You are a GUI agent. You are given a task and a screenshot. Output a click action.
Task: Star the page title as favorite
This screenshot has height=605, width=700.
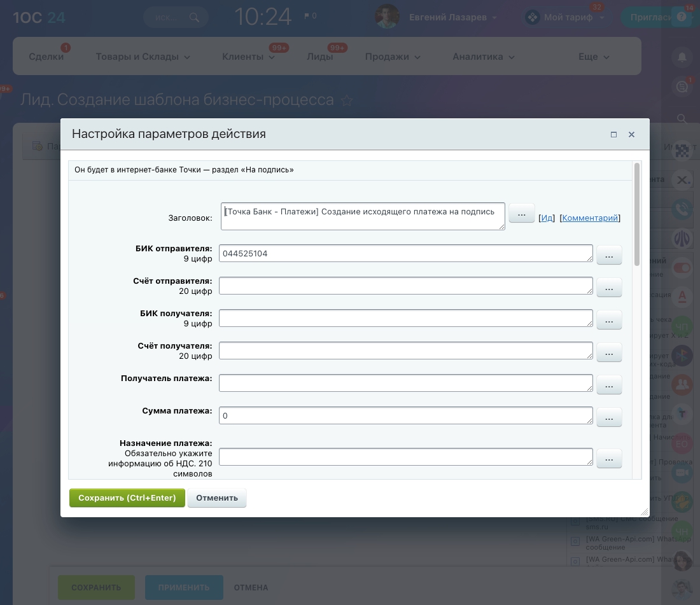[347, 101]
